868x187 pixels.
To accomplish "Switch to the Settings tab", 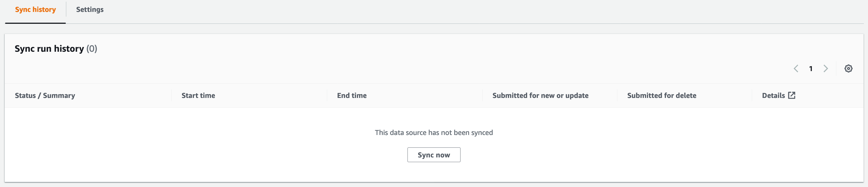I will 90,10.
